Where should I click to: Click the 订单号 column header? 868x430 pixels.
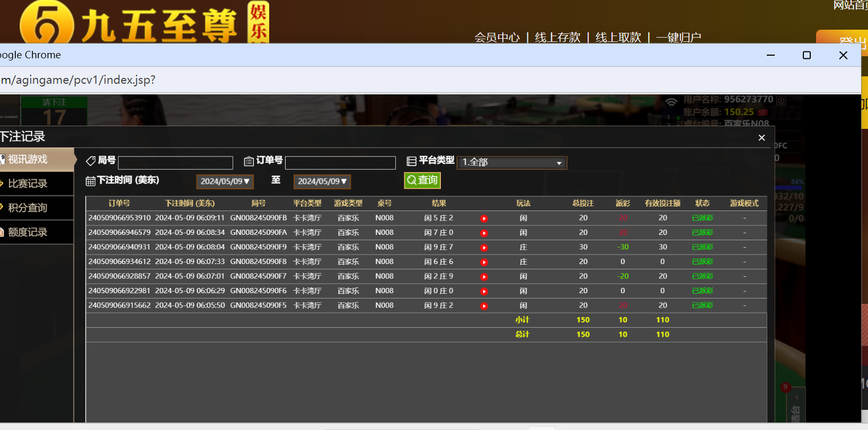click(119, 204)
